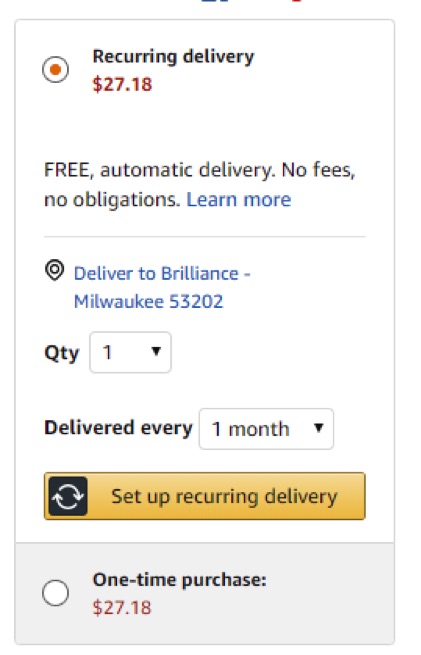Click the circular arrows recurring icon
421x655 pixels.
tap(68, 496)
